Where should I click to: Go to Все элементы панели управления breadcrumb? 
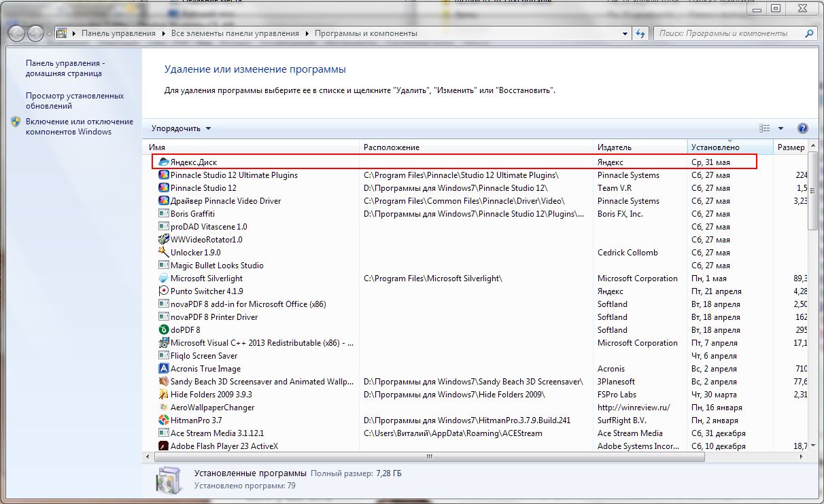(x=235, y=33)
